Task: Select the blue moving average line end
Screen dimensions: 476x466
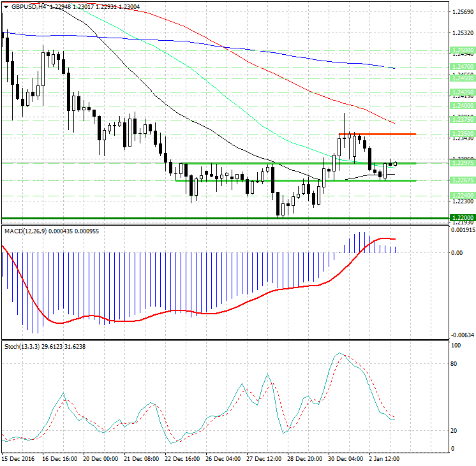Action: coord(394,68)
